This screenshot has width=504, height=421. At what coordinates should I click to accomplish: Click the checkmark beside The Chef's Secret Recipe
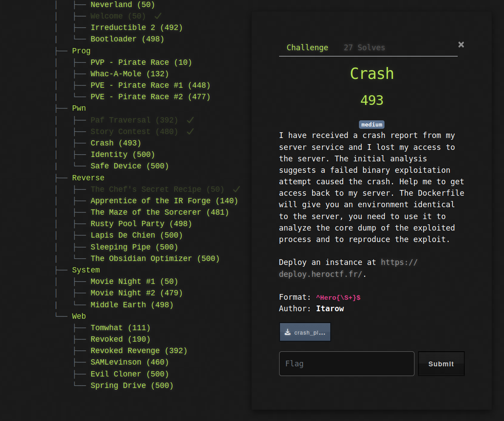click(x=236, y=190)
